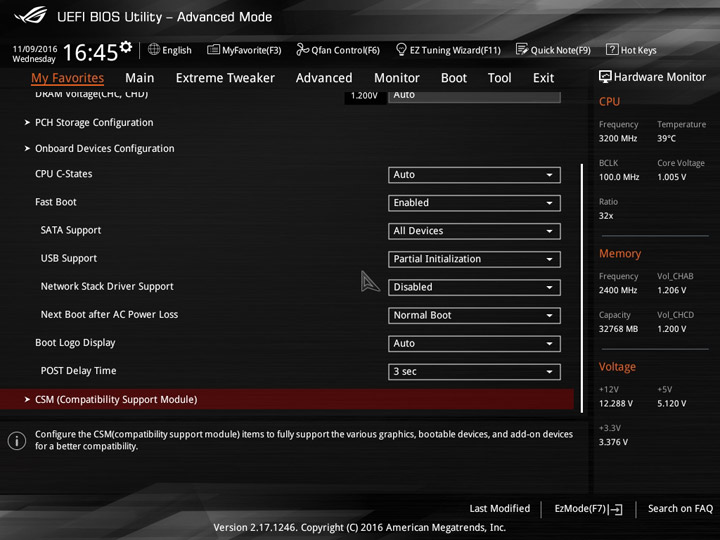Click the USB Support label
The width and height of the screenshot is (720, 540).
(x=69, y=258)
